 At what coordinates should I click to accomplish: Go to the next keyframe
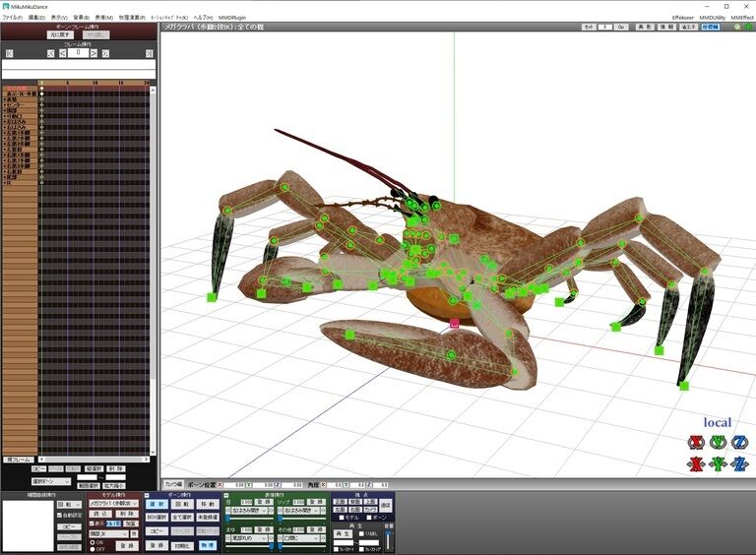coord(106,53)
